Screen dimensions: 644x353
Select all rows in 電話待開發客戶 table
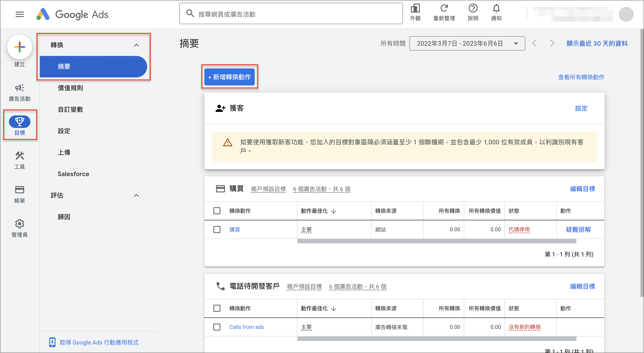pyautogui.click(x=217, y=308)
